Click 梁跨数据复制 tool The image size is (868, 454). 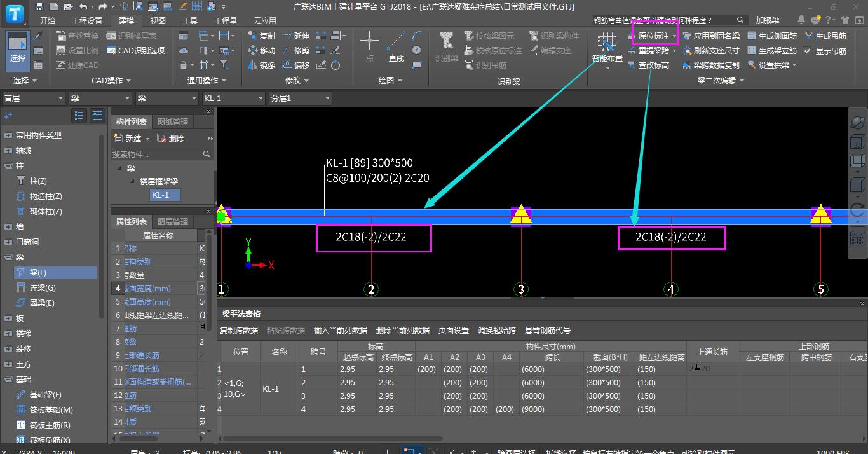[711, 65]
